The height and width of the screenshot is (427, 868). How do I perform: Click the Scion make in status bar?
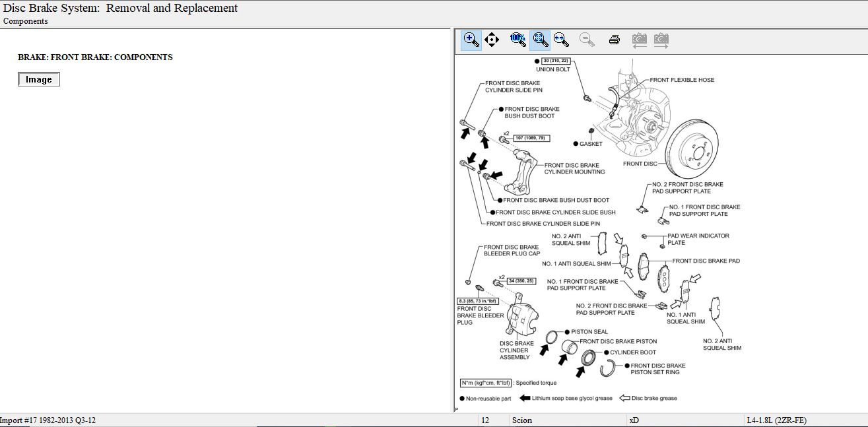(x=521, y=420)
